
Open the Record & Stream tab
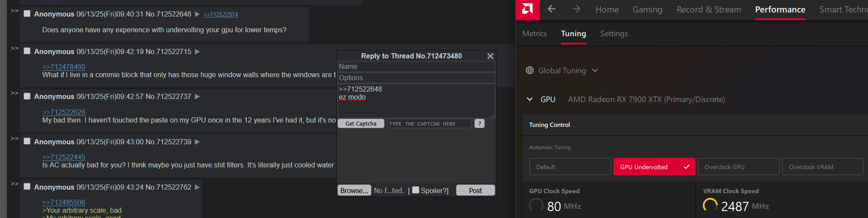[x=709, y=10]
